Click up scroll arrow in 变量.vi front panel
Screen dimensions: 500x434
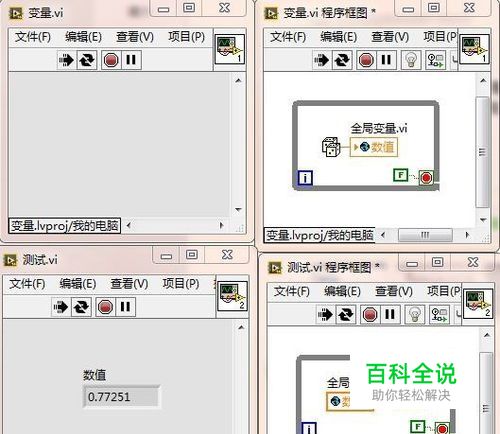point(238,80)
